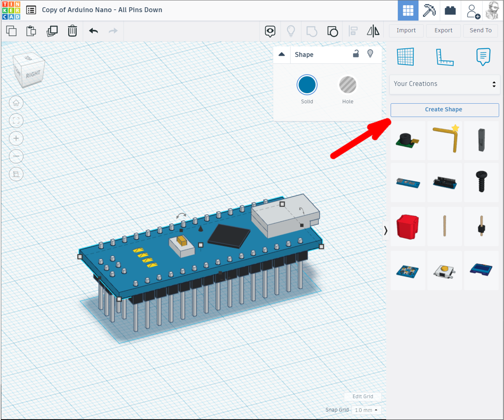The width and height of the screenshot is (504, 420).
Task: Toggle the Notes visibility icon
Action: [x=270, y=31]
